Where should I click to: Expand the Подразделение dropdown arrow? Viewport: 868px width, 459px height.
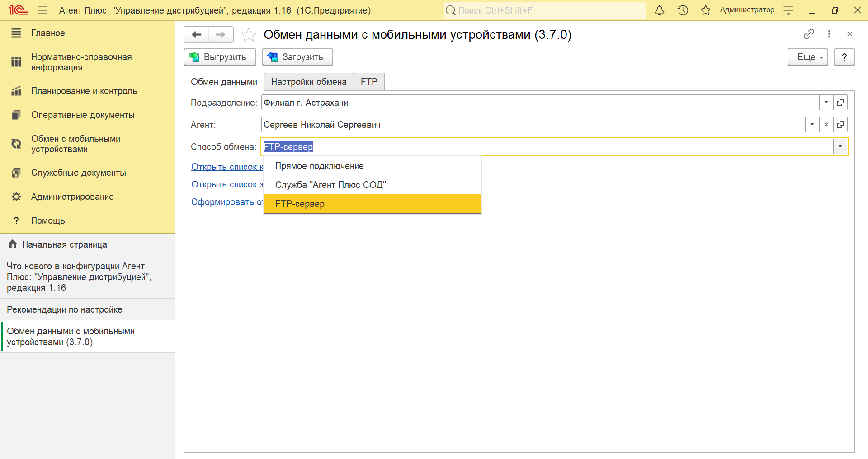[826, 103]
